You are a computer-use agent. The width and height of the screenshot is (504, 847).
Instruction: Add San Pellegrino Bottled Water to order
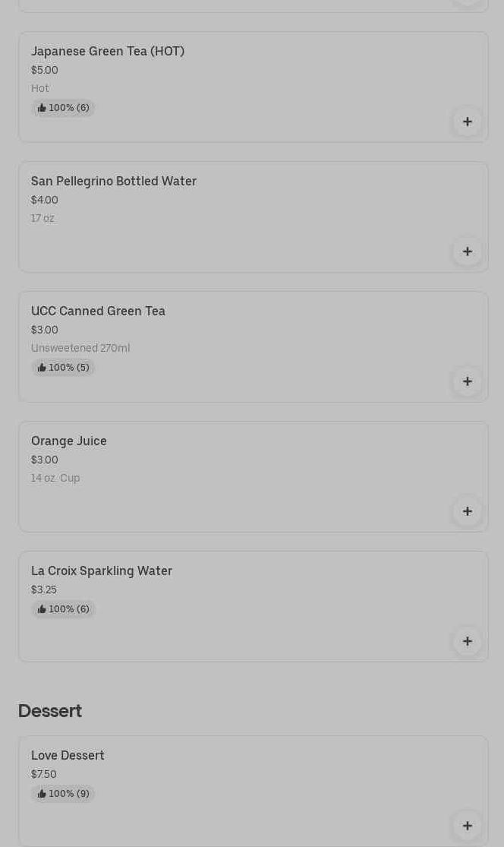(x=467, y=251)
